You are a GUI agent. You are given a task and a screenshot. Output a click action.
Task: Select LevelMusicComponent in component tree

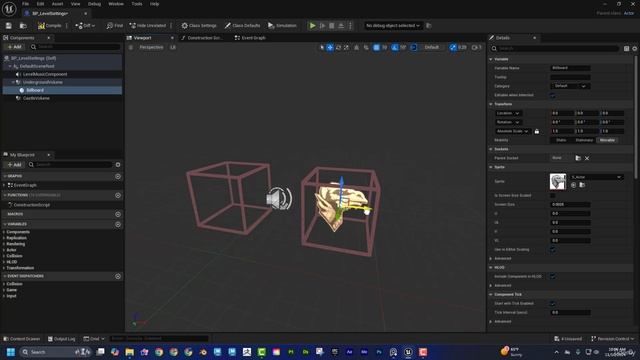point(45,74)
